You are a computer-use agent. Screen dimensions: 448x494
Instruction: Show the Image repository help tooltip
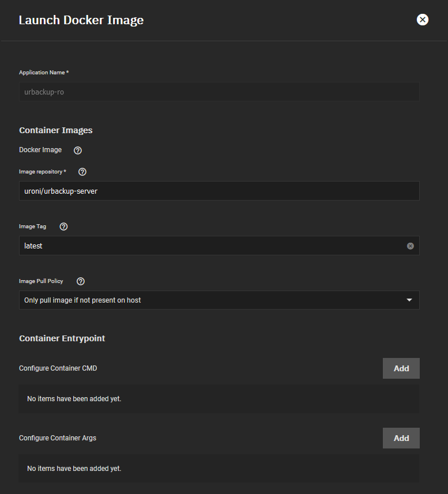pyautogui.click(x=82, y=172)
